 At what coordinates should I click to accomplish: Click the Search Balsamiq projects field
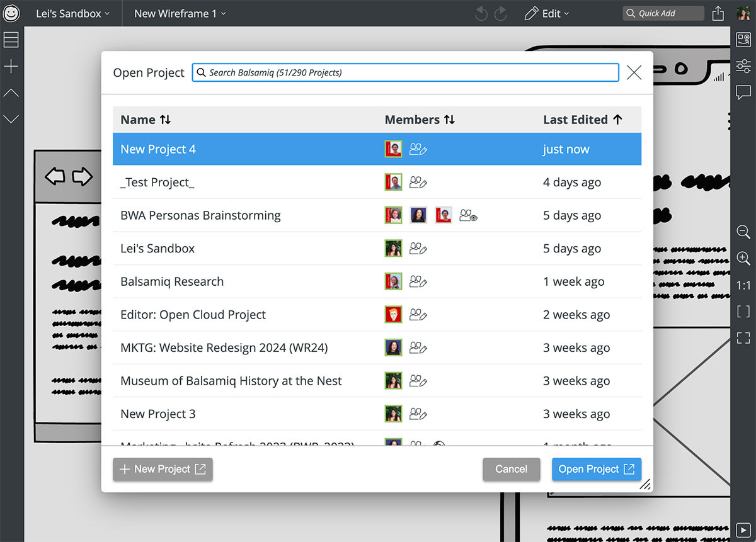coord(405,72)
